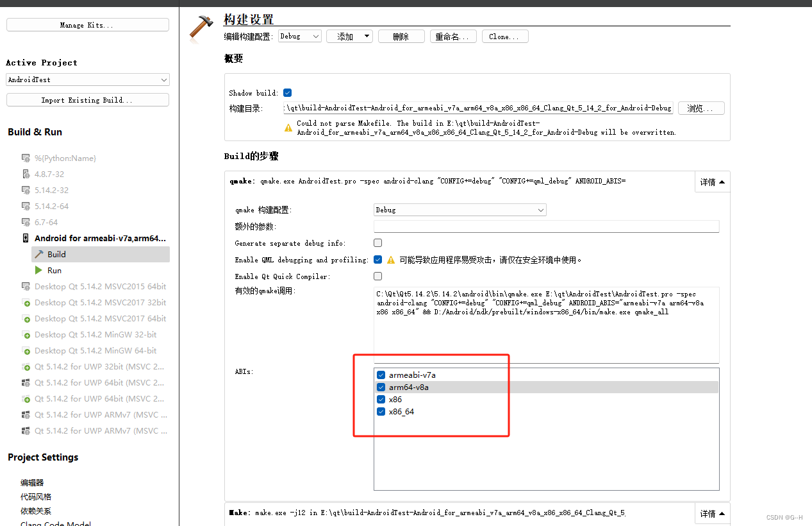Click the large hammer icon beside 构建设置 title

pyautogui.click(x=201, y=26)
